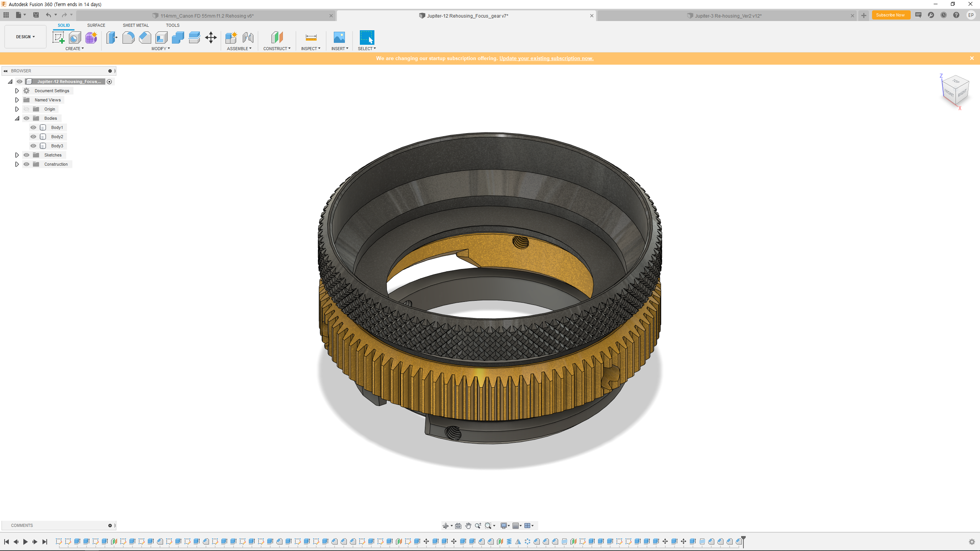Select the Fillet tool icon
Viewport: 980px width, 551px height.
(x=128, y=37)
